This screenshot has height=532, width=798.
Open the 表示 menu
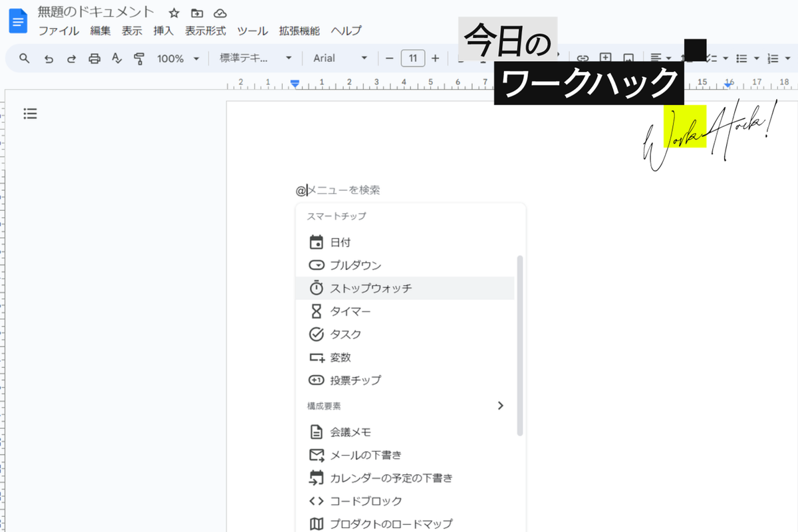132,31
